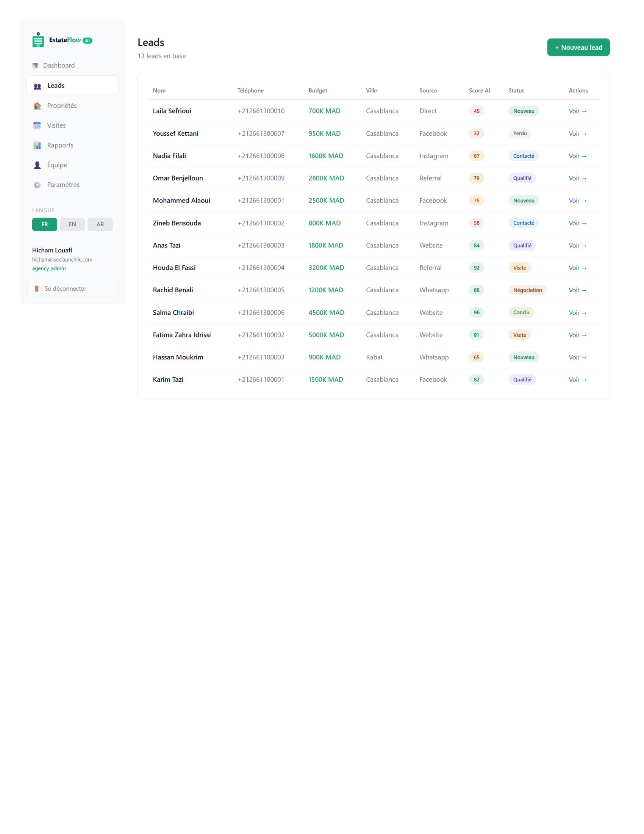Viewport: 644px width, 834px height.
Task: Click the name Hassan Moukrim
Action: pyautogui.click(x=178, y=357)
